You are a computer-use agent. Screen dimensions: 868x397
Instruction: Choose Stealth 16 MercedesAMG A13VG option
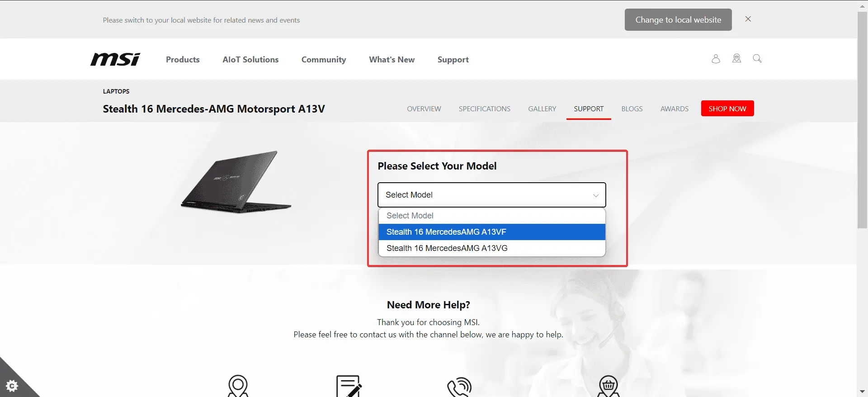[492, 248]
